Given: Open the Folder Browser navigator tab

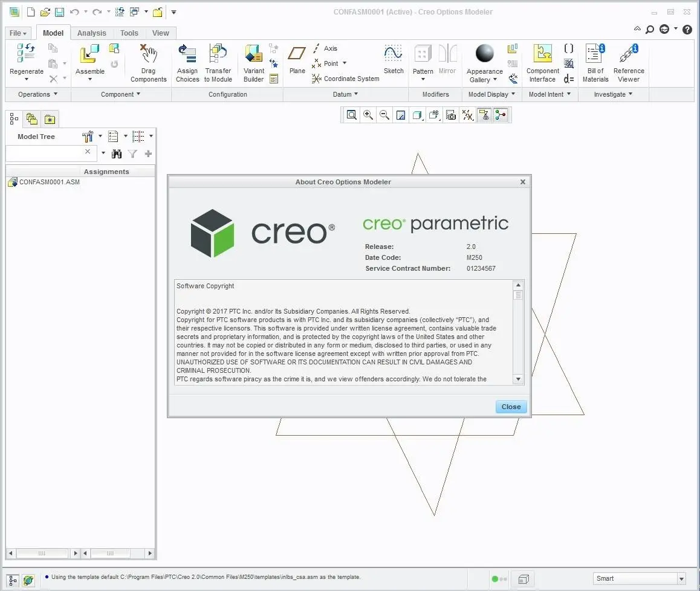Looking at the screenshot, I should coord(31,119).
